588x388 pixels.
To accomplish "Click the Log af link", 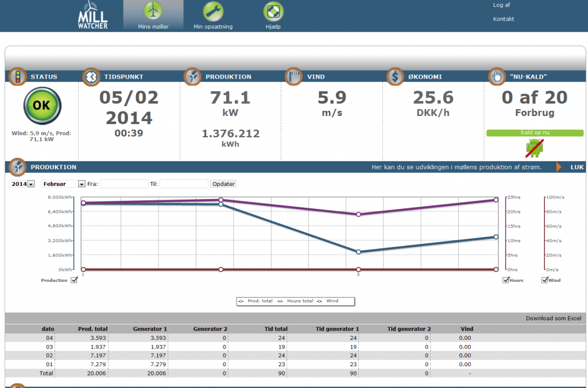I will coord(501,5).
